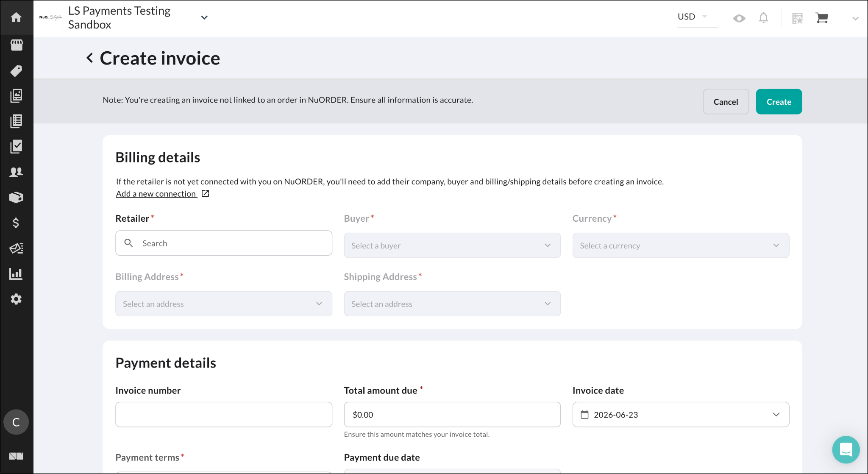Toggle the eye preview icon in header
The height and width of the screenshot is (474, 868).
click(739, 18)
